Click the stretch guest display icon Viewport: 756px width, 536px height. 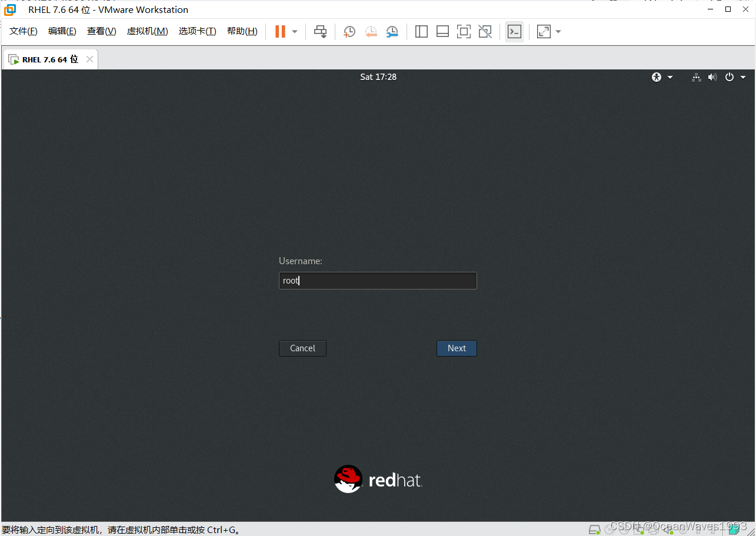click(544, 32)
